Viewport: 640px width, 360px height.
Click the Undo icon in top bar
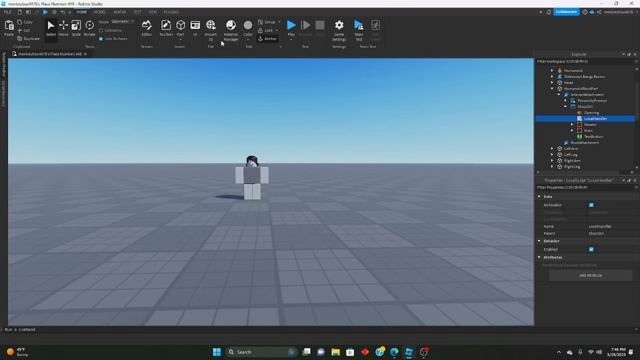pos(63,12)
